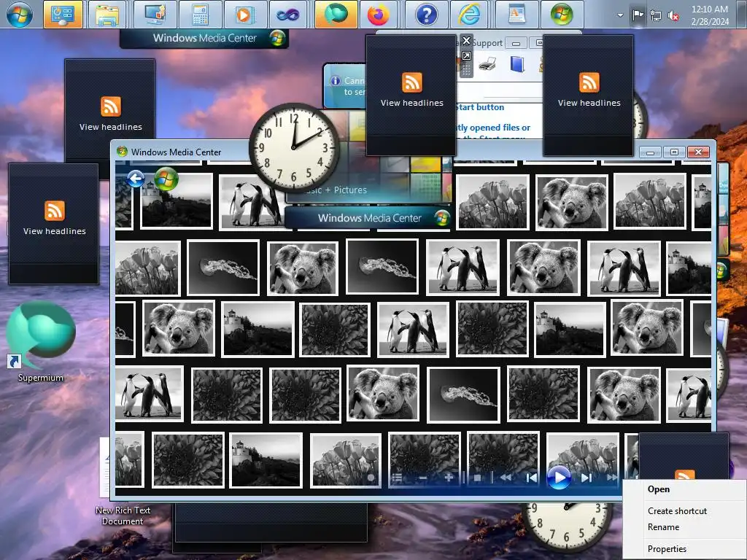The image size is (747, 560).
Task: Click the round Record control
Action: point(371,478)
